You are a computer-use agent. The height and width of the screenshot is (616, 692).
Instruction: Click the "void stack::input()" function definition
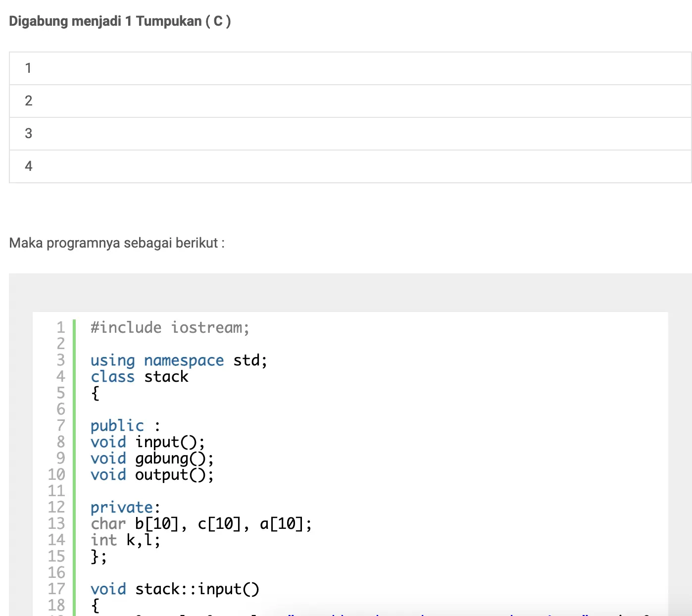(175, 589)
